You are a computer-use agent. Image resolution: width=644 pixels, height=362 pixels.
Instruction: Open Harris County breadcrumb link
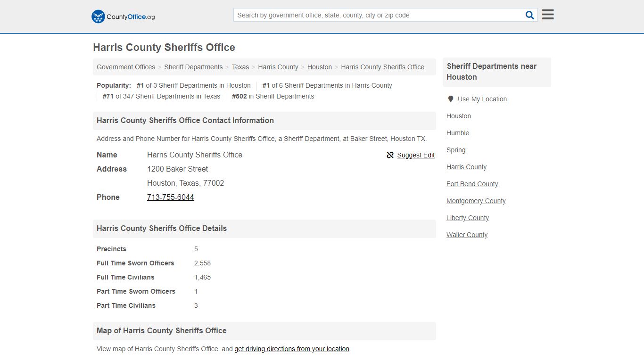[278, 67]
